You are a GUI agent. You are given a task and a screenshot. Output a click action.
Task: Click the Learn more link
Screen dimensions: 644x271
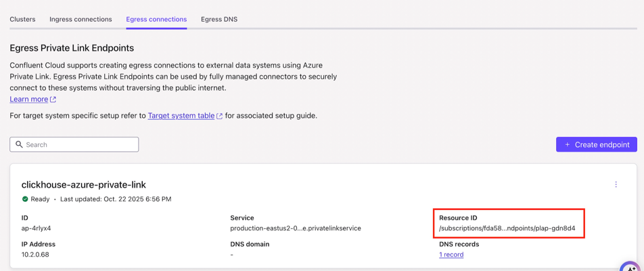(x=28, y=99)
